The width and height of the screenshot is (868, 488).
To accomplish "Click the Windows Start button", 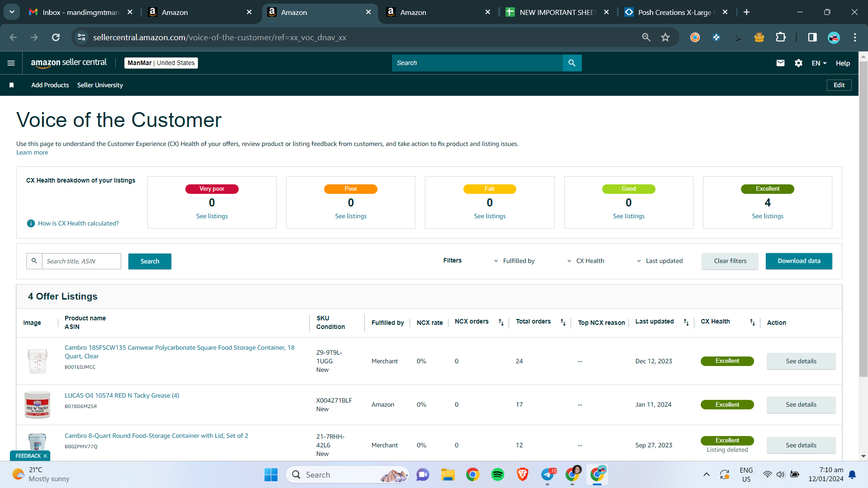I will pos(271,474).
